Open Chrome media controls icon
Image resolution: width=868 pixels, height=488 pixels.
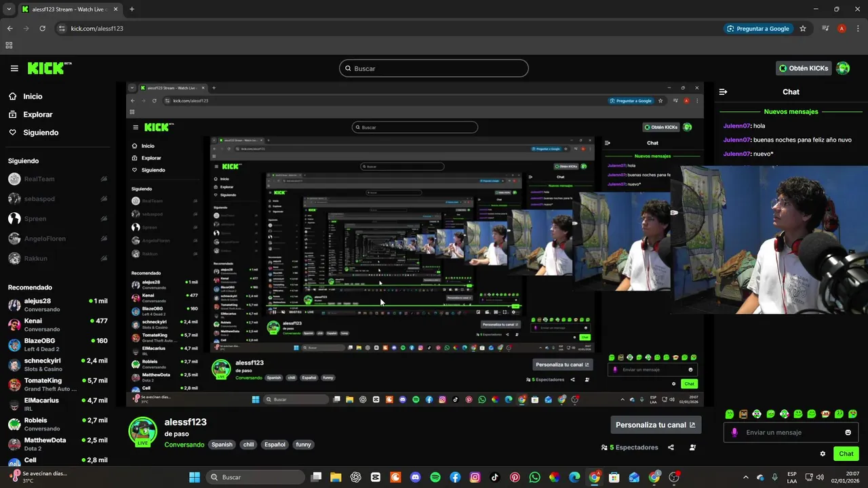tap(825, 28)
